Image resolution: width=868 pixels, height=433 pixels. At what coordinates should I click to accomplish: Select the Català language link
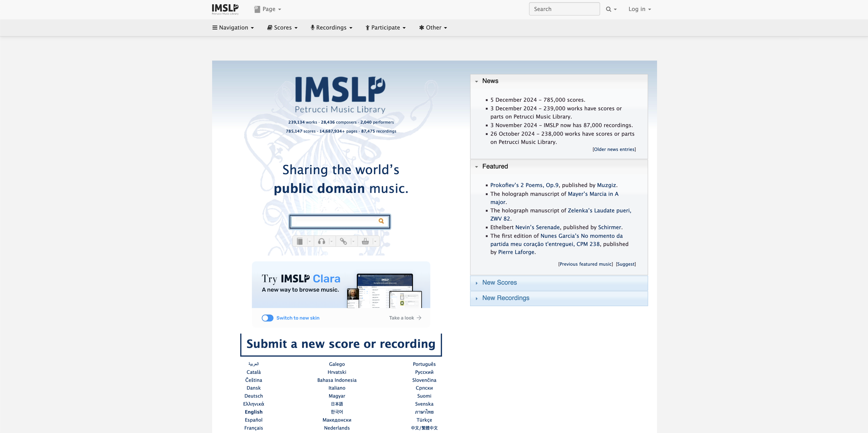click(x=253, y=372)
